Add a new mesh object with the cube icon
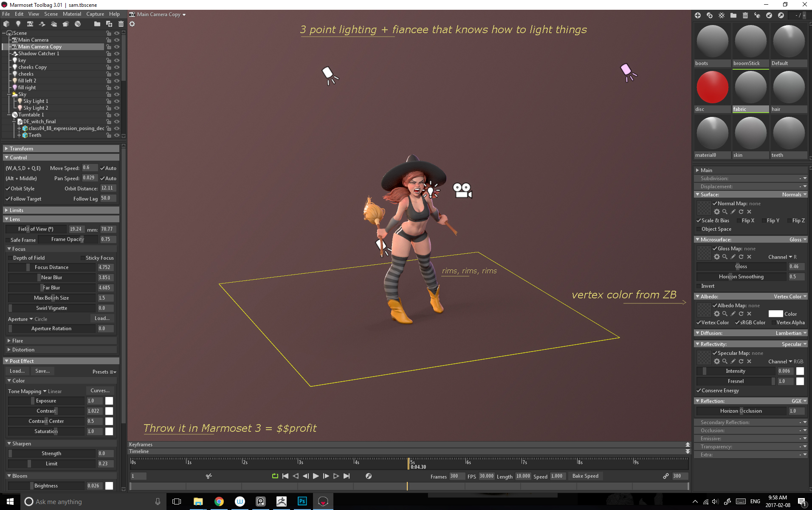Viewport: 812px width, 510px height. click(6, 24)
